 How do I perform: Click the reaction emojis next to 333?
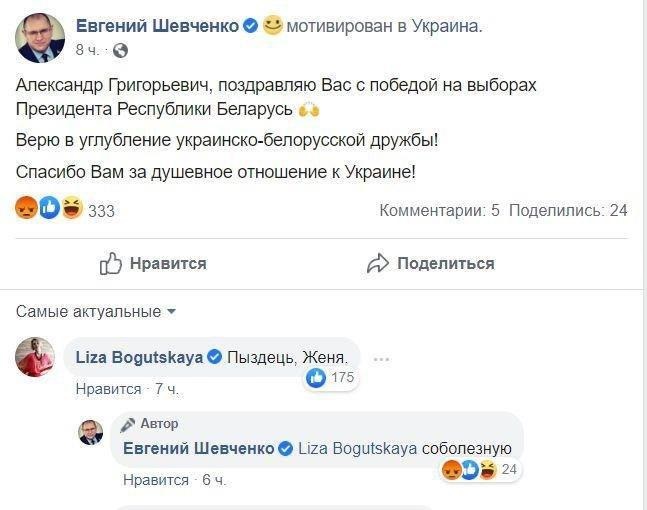(x=49, y=210)
